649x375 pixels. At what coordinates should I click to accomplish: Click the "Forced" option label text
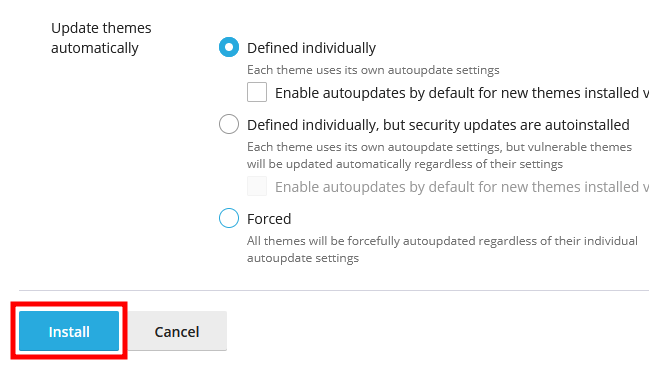point(269,219)
